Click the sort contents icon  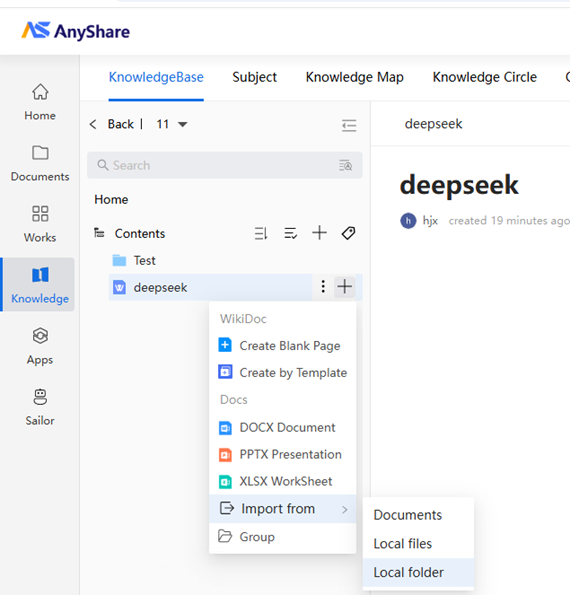click(x=261, y=233)
